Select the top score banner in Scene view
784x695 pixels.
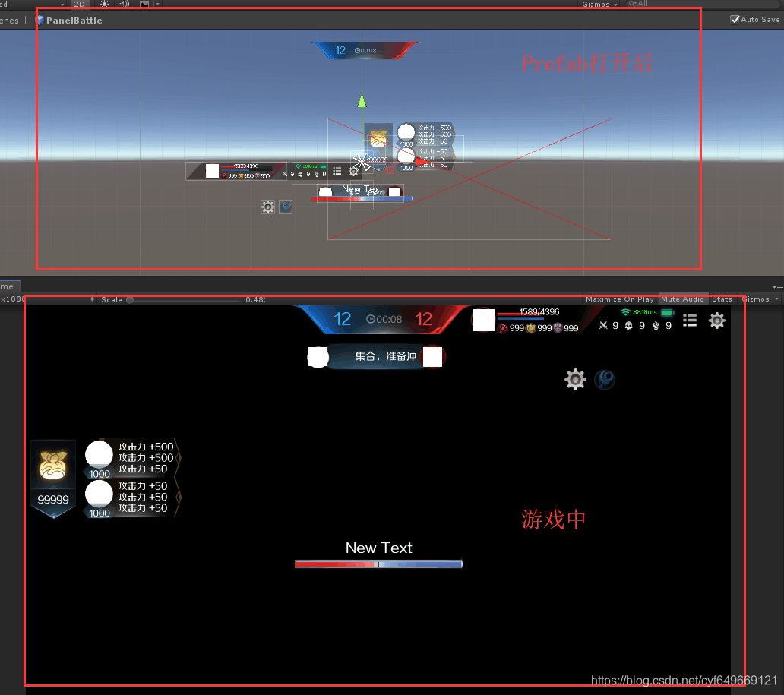(365, 50)
